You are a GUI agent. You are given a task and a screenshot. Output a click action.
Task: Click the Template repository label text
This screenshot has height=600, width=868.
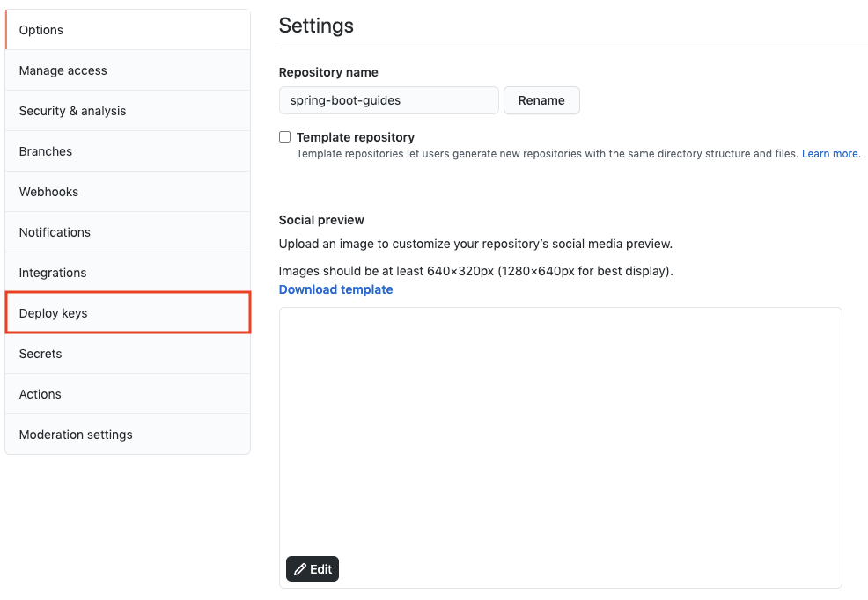pos(356,137)
